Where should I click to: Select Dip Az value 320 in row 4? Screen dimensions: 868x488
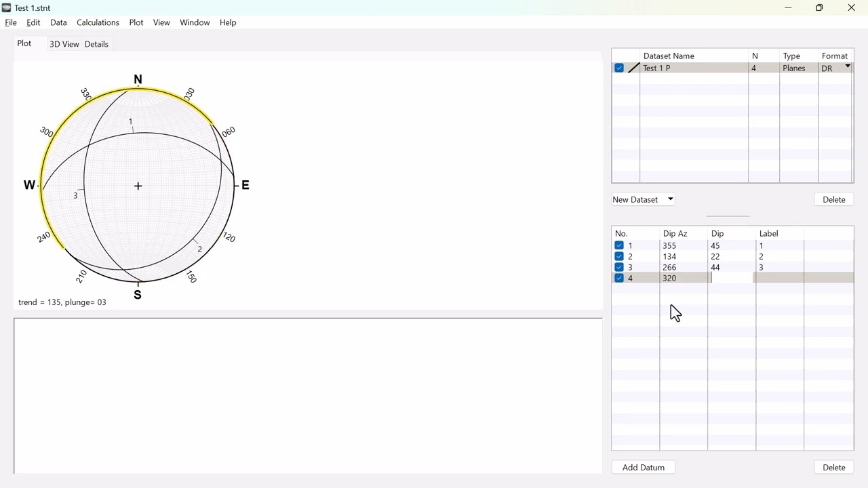[670, 279]
